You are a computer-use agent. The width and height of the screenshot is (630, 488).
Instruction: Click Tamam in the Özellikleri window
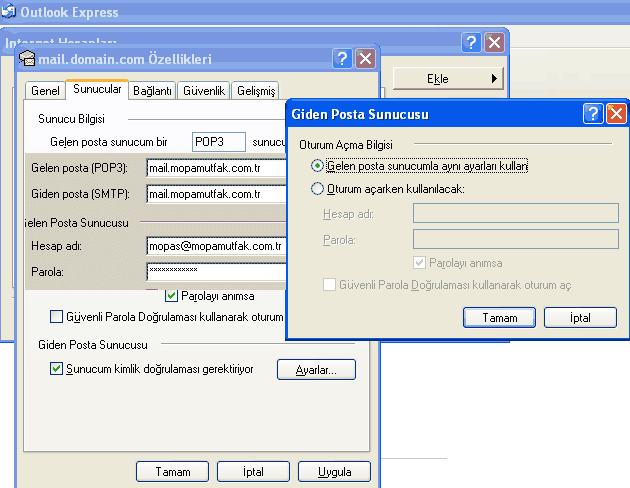(x=173, y=472)
